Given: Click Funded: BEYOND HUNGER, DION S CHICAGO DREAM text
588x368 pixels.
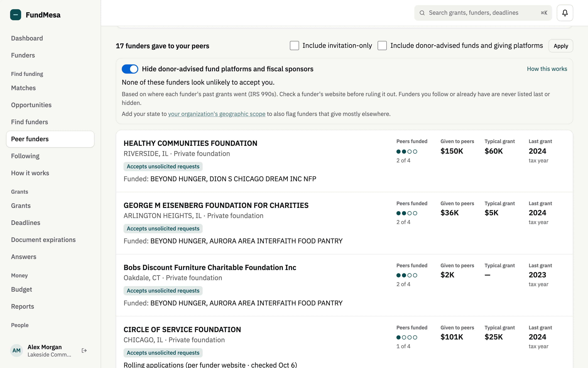Looking at the screenshot, I should coord(220,179).
